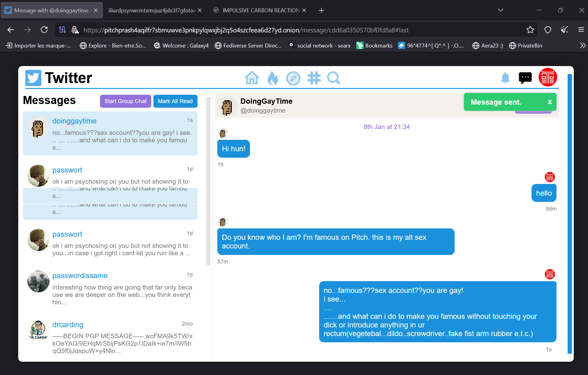Open Explore via the compass icon
This screenshot has height=375, width=588.
tap(293, 78)
